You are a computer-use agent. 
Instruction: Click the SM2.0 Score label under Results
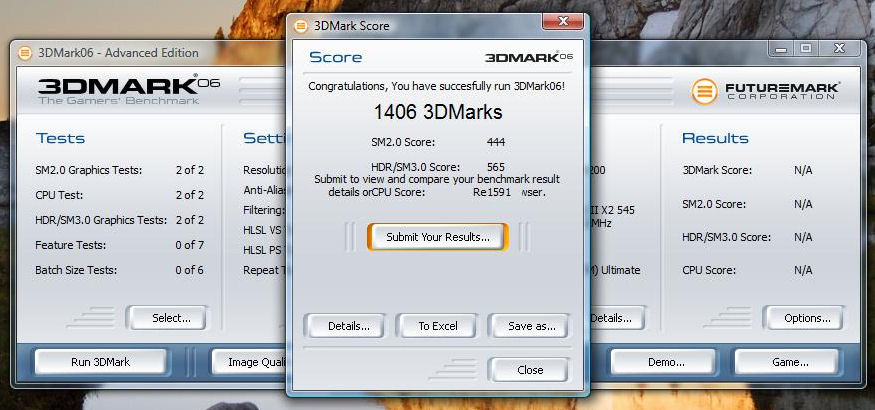pyautogui.click(x=714, y=205)
